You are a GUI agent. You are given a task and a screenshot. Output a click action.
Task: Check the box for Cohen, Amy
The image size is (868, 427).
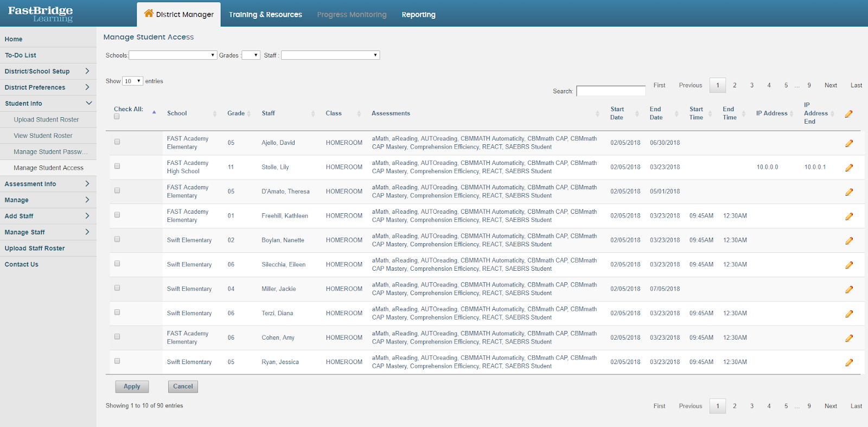(x=117, y=336)
